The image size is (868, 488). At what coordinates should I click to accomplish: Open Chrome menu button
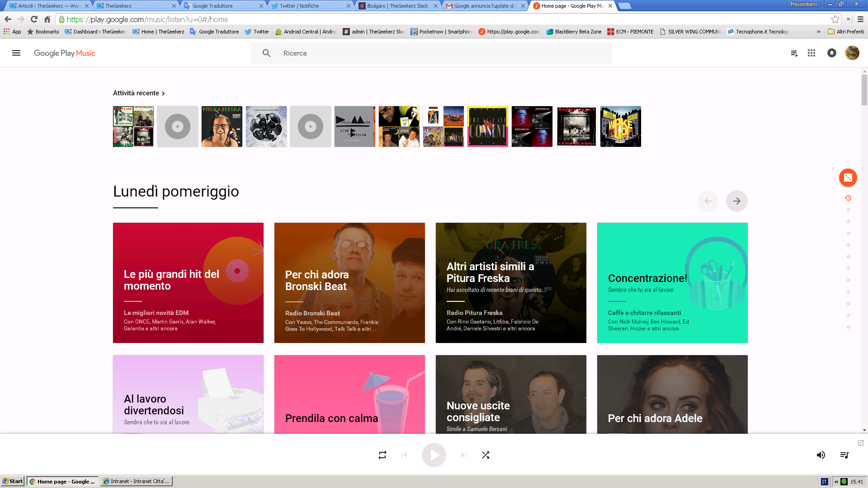coord(860,19)
